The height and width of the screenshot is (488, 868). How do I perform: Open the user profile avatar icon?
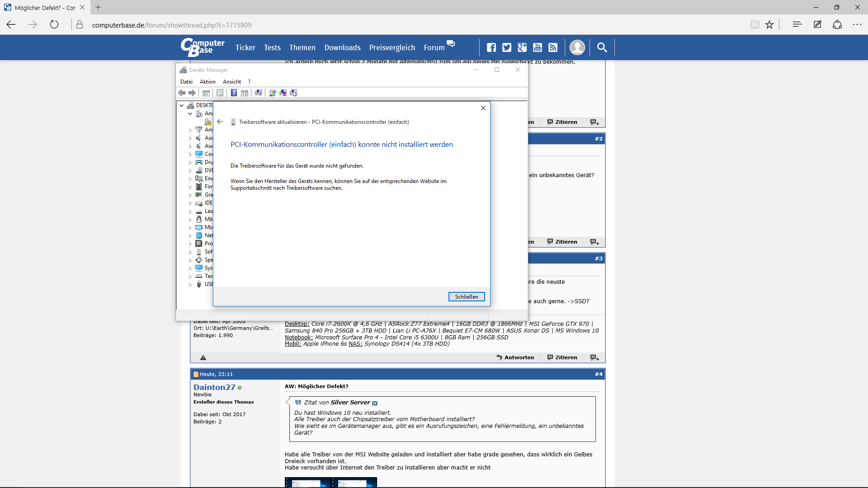pyautogui.click(x=577, y=47)
